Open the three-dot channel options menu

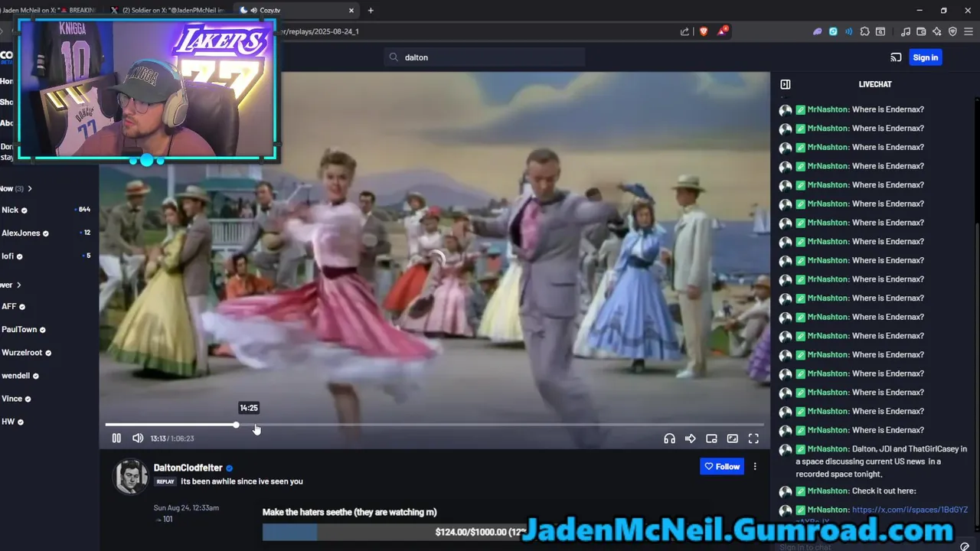point(755,466)
